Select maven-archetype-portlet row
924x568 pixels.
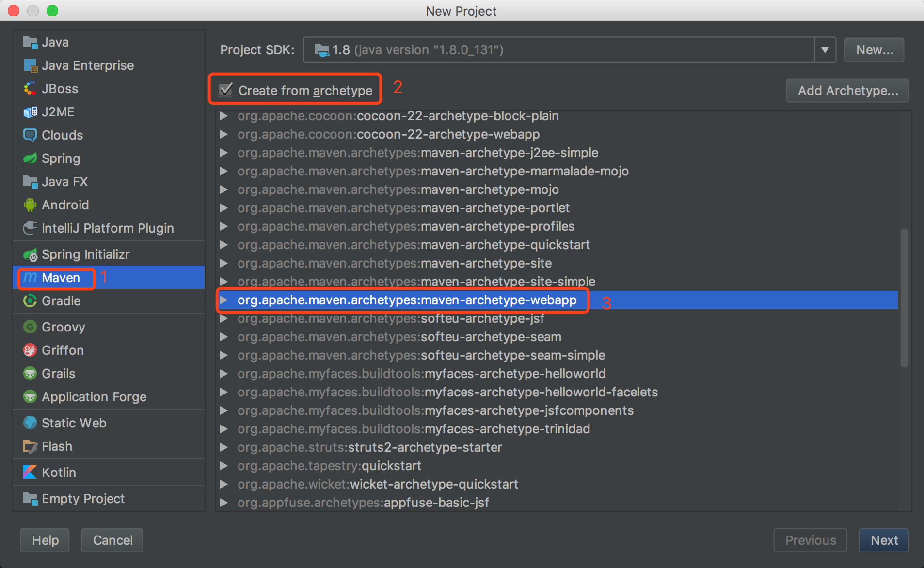(557, 208)
